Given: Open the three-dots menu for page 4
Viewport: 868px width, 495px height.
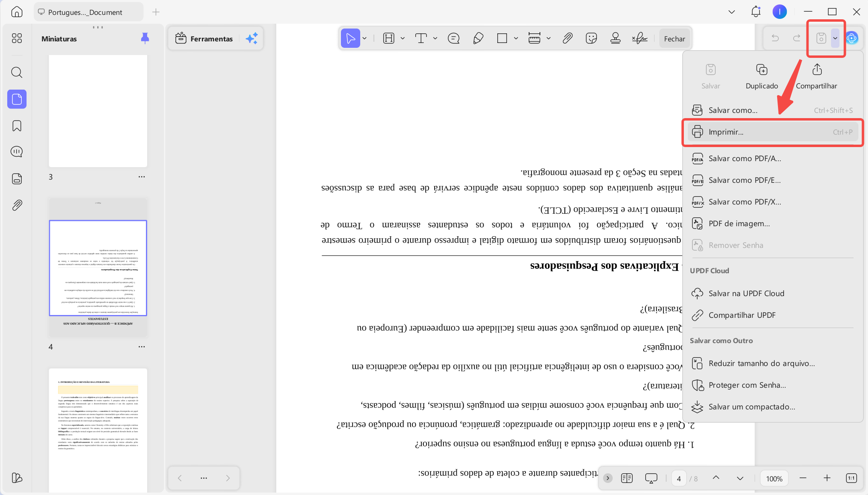Looking at the screenshot, I should tap(142, 347).
